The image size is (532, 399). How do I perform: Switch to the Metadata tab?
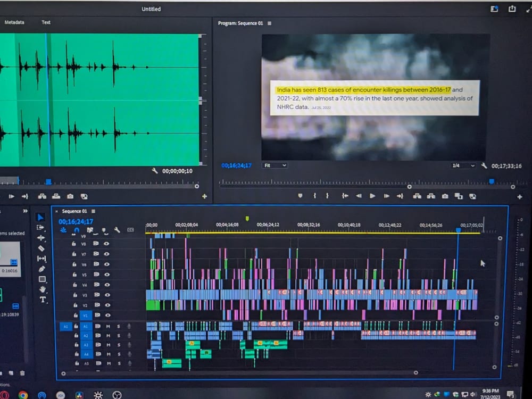point(14,22)
